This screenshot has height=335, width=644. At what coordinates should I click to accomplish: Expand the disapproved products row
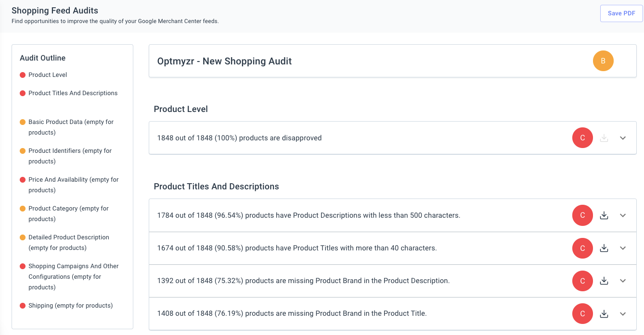click(x=623, y=138)
